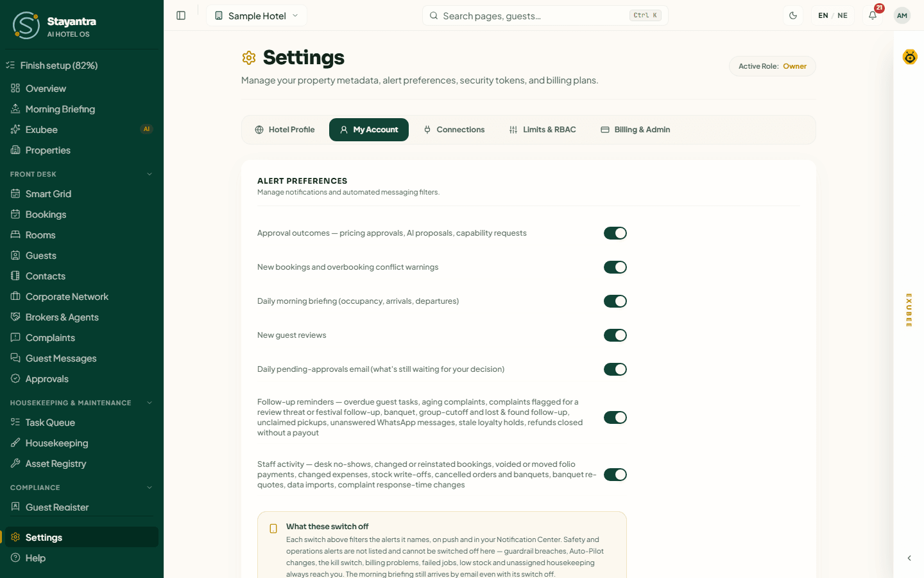Collapse the Front Desk section chevron
This screenshot has width=924, height=578.
coord(150,174)
